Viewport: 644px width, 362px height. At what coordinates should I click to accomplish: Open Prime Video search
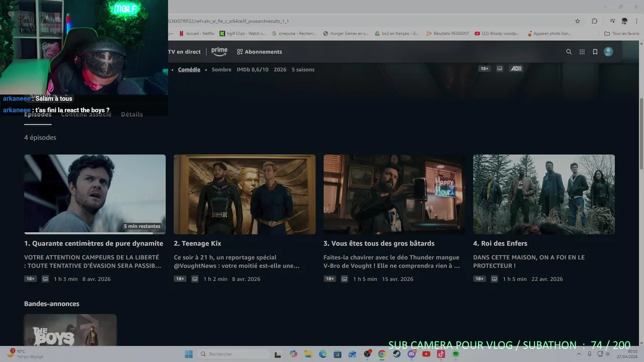point(569,52)
